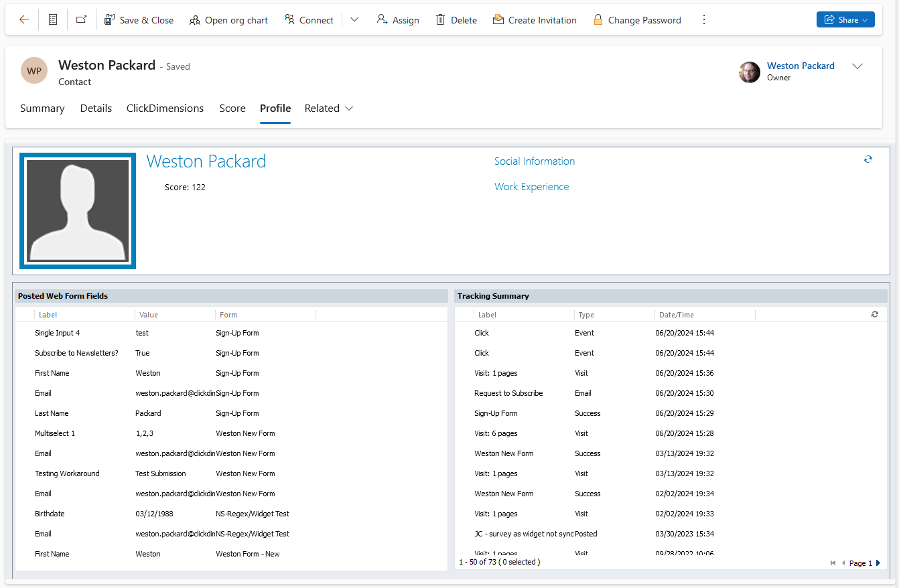Click the back navigation arrow

point(24,19)
